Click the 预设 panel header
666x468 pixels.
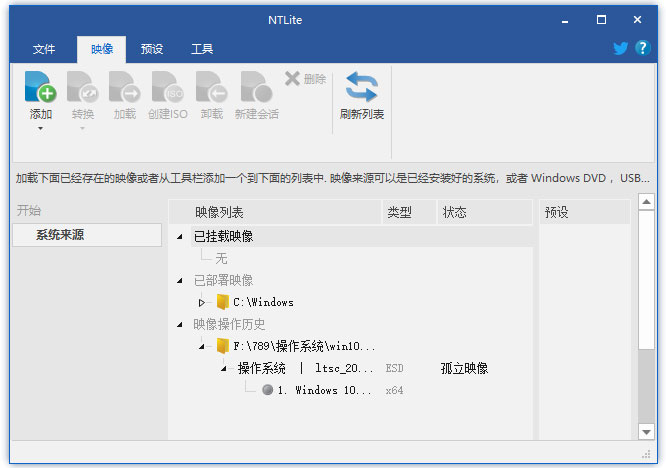click(584, 212)
